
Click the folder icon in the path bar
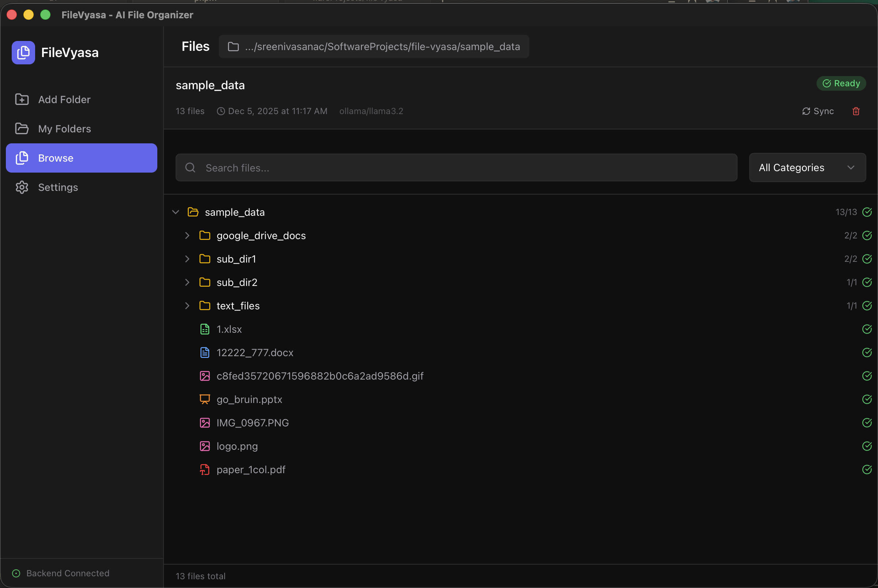(x=233, y=46)
